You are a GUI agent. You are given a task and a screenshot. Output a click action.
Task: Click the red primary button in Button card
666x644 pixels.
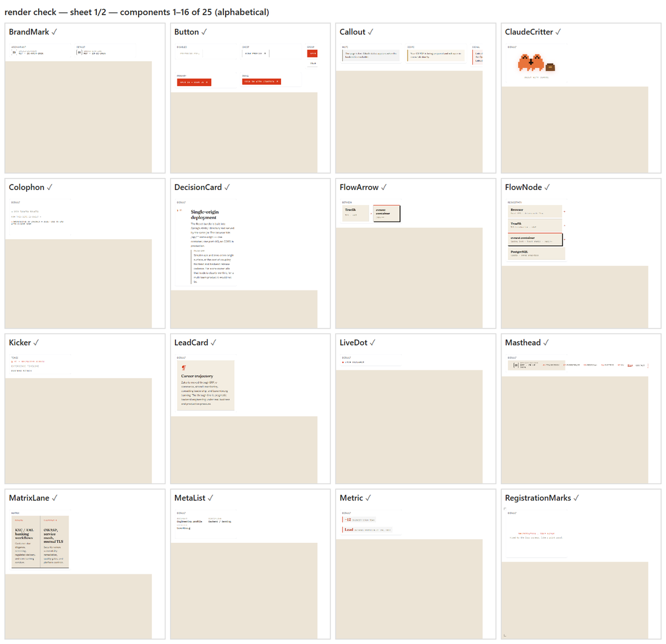pos(194,82)
